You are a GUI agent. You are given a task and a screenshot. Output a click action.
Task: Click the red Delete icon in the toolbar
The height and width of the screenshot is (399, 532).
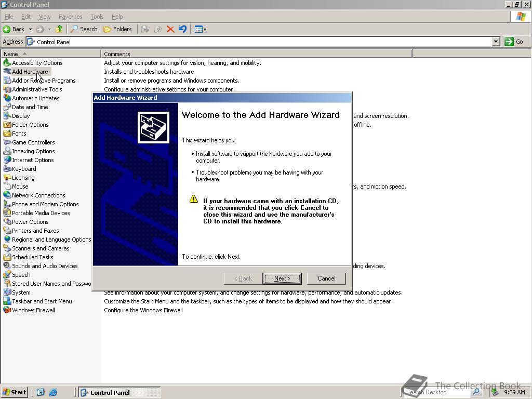pos(170,29)
